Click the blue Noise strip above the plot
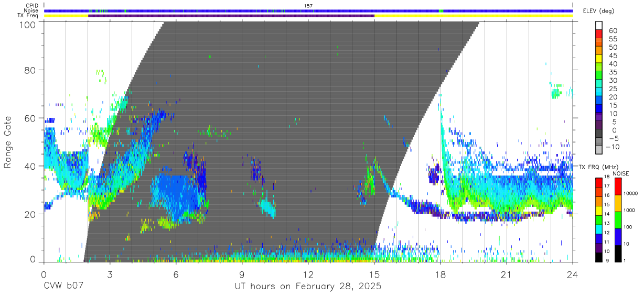Image resolution: width=644 pixels, height=297 pixels. (x=308, y=10)
